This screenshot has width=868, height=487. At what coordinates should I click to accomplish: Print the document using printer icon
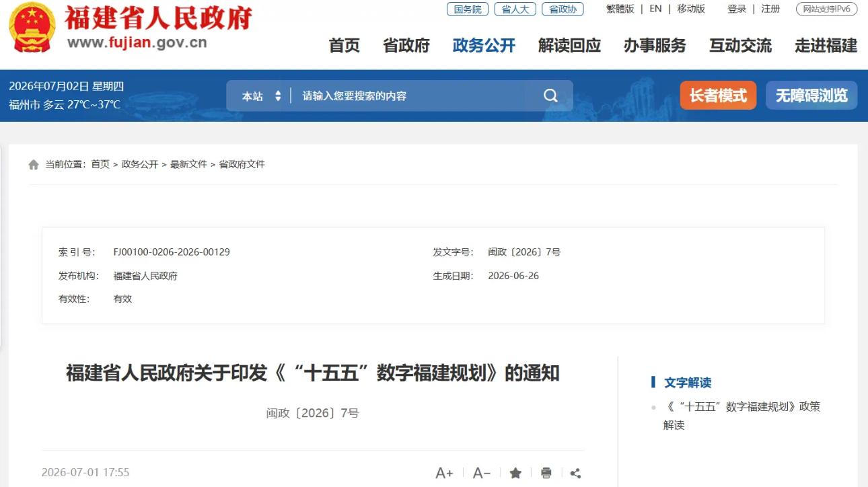click(x=546, y=473)
